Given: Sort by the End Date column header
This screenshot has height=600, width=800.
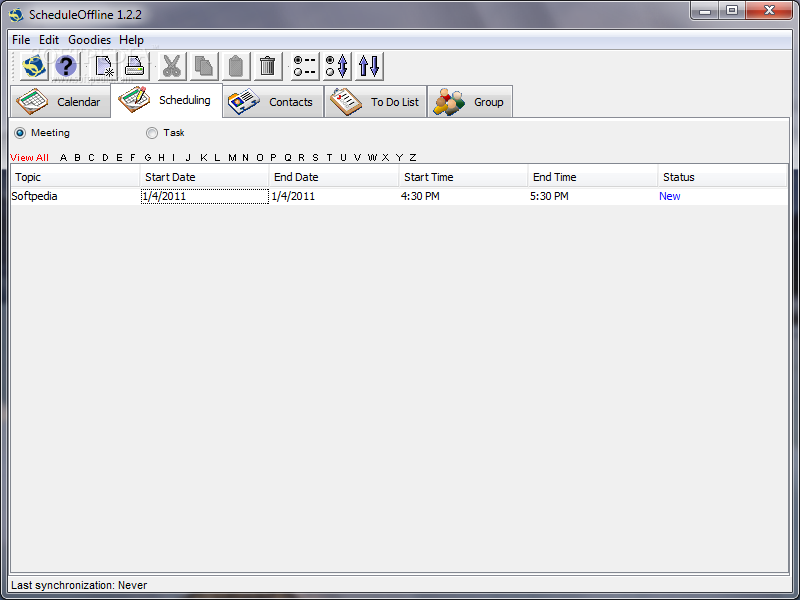Looking at the screenshot, I should (334, 177).
